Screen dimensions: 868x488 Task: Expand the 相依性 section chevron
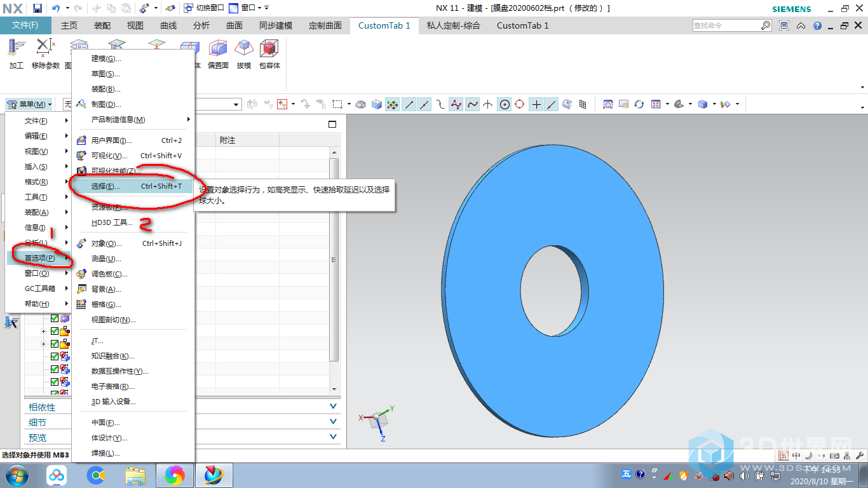click(x=334, y=407)
